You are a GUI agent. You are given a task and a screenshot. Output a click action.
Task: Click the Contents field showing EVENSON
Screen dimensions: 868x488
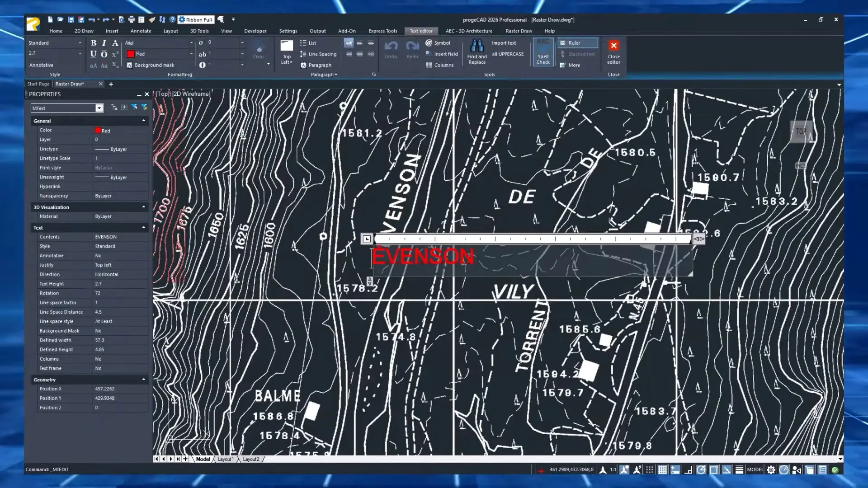tap(121, 237)
